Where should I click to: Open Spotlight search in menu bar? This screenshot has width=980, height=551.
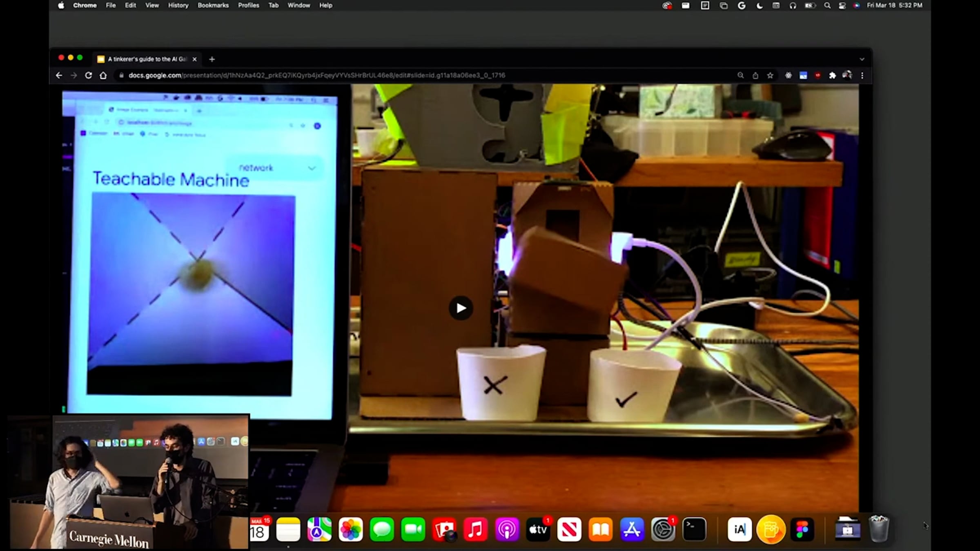pyautogui.click(x=827, y=5)
